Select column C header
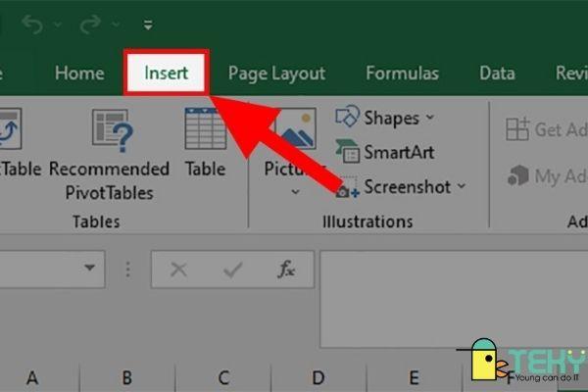588x392 pixels. tap(223, 377)
